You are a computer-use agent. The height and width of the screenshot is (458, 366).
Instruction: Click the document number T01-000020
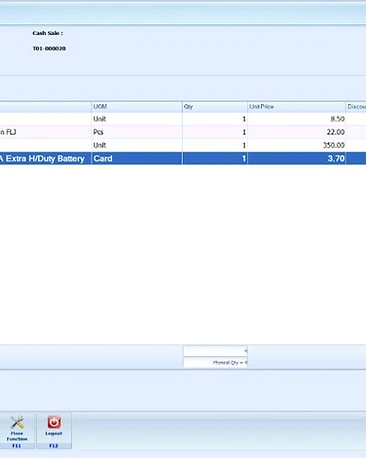(x=49, y=49)
